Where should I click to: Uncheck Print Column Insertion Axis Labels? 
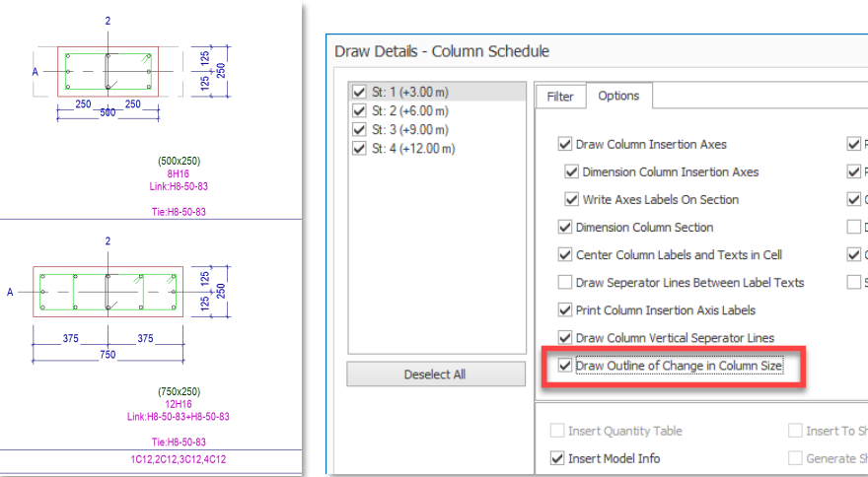coord(565,309)
